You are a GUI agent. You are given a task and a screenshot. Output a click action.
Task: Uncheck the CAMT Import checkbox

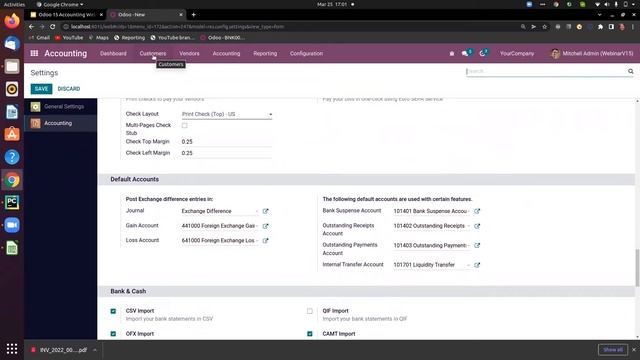(310, 334)
